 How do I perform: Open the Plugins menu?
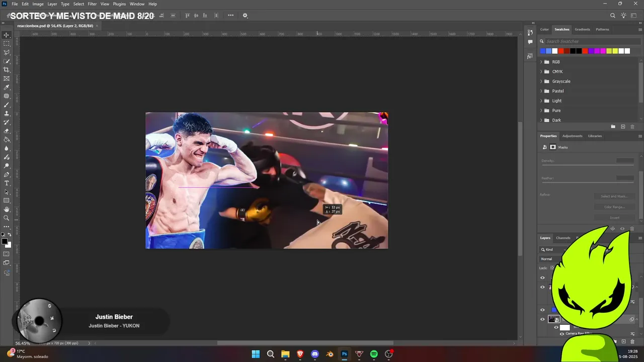click(x=119, y=4)
